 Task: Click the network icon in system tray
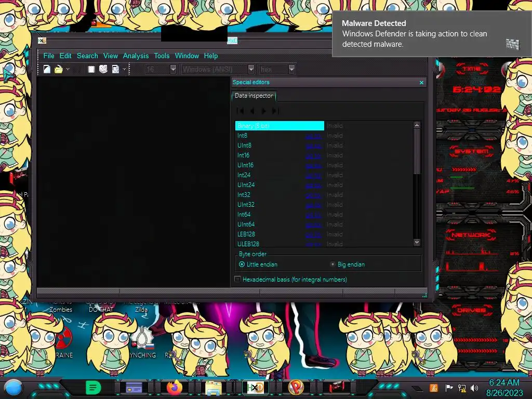[x=462, y=388]
